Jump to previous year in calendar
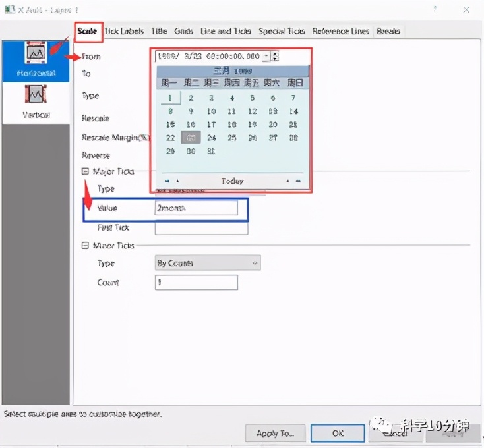This screenshot has height=448, width=484. tap(167, 181)
